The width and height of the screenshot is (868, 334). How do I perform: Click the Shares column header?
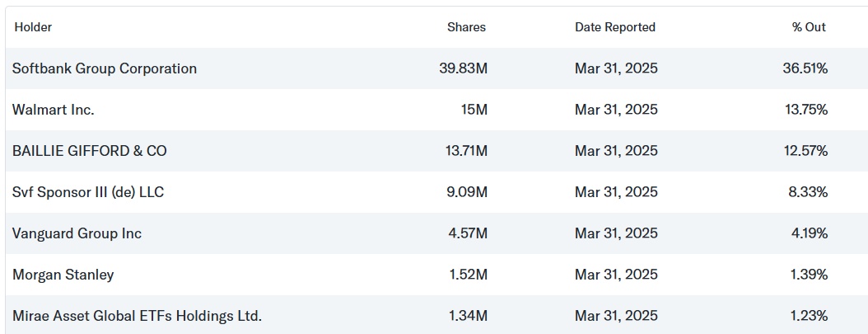466,27
